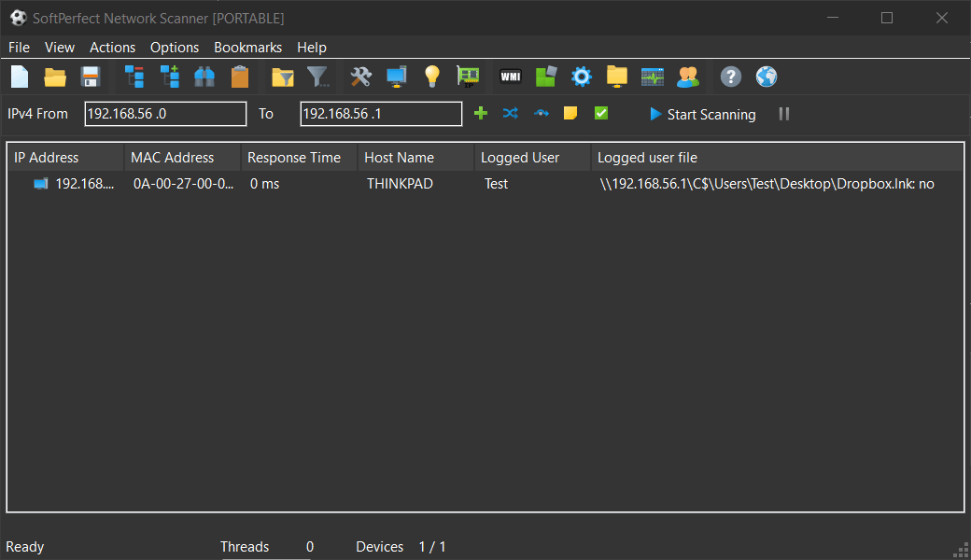The image size is (971, 560).
Task: Click the network monitor computer icon
Action: click(x=396, y=77)
